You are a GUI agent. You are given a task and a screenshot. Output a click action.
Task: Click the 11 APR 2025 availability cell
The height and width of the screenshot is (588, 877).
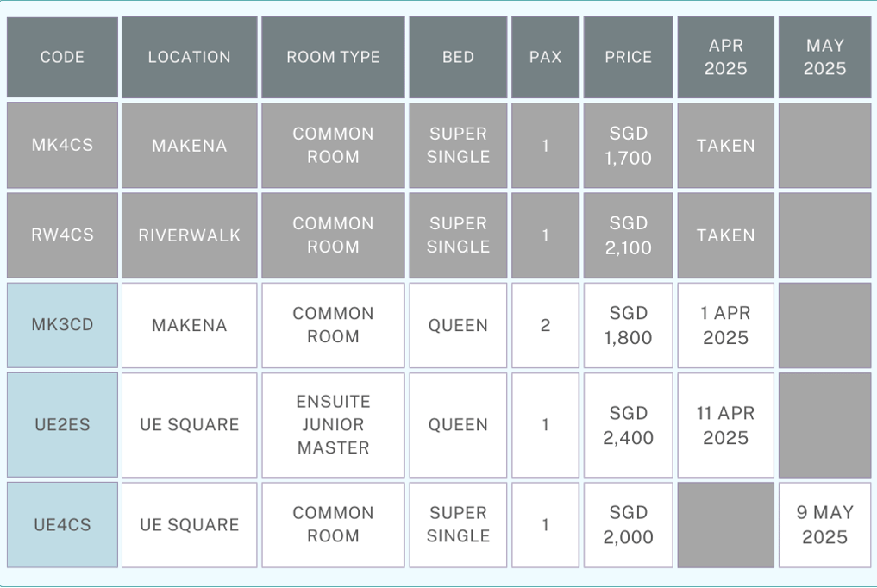(725, 425)
